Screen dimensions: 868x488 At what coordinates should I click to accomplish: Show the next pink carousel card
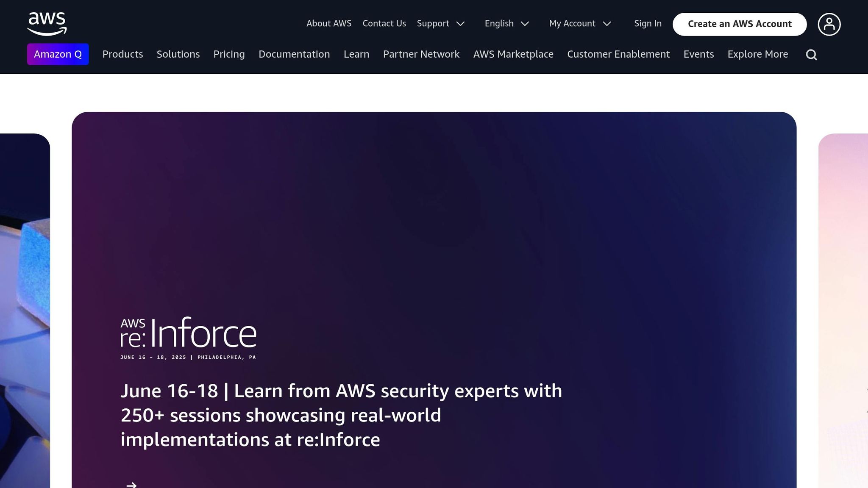(843, 311)
